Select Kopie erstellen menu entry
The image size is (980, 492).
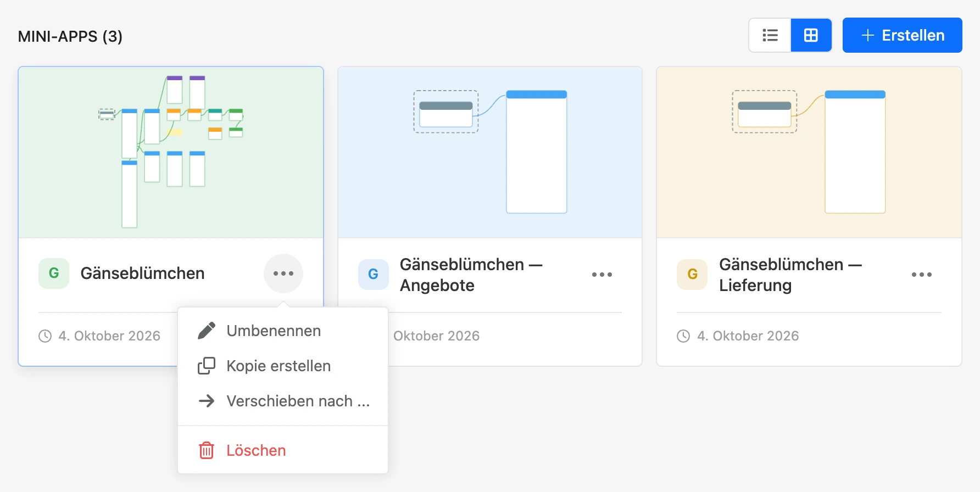click(x=283, y=366)
